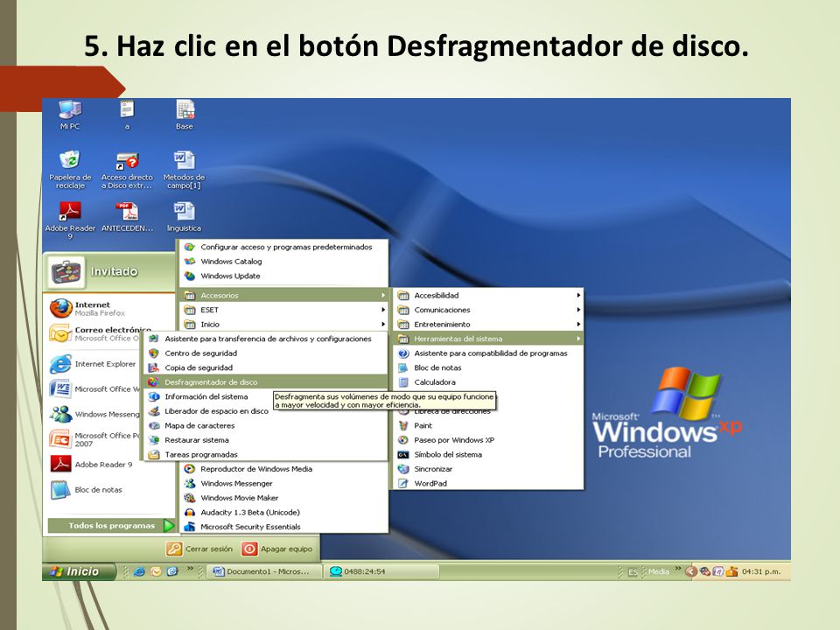The height and width of the screenshot is (630, 840).
Task: Click the ES language indicator
Action: coord(633,572)
